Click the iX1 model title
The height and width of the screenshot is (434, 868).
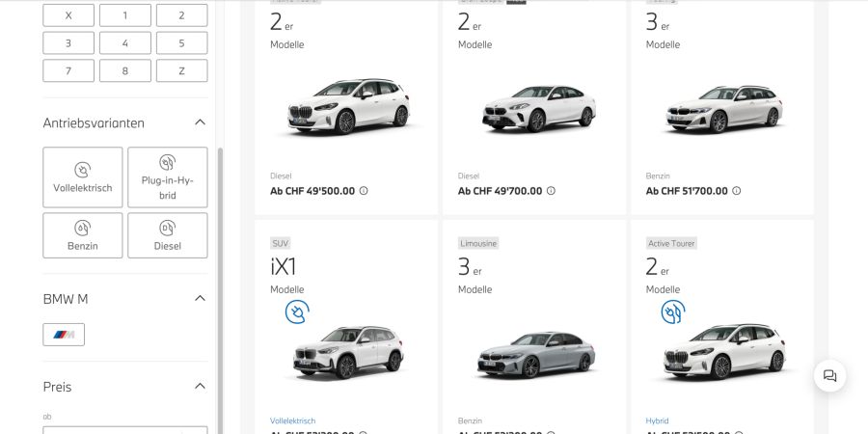pos(284,267)
